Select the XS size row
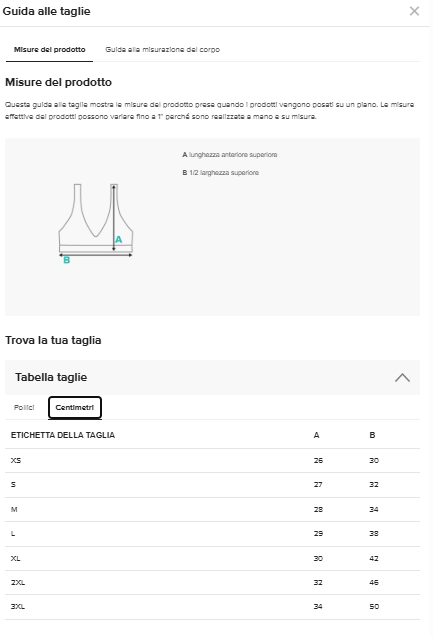Viewport: 433px width, 636px height. [x=212, y=460]
